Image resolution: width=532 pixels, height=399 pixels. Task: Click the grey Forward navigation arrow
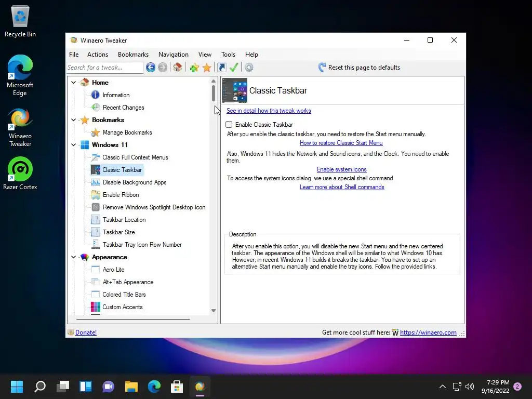163,68
